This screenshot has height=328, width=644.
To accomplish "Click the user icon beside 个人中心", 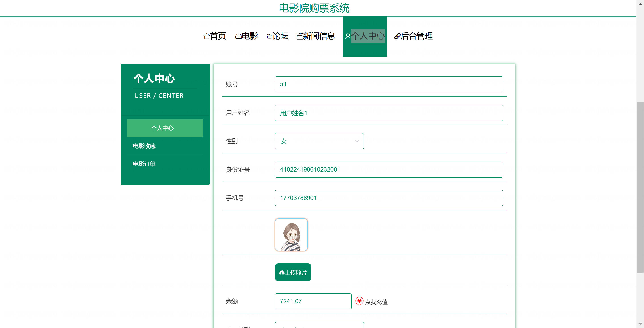I will [347, 36].
